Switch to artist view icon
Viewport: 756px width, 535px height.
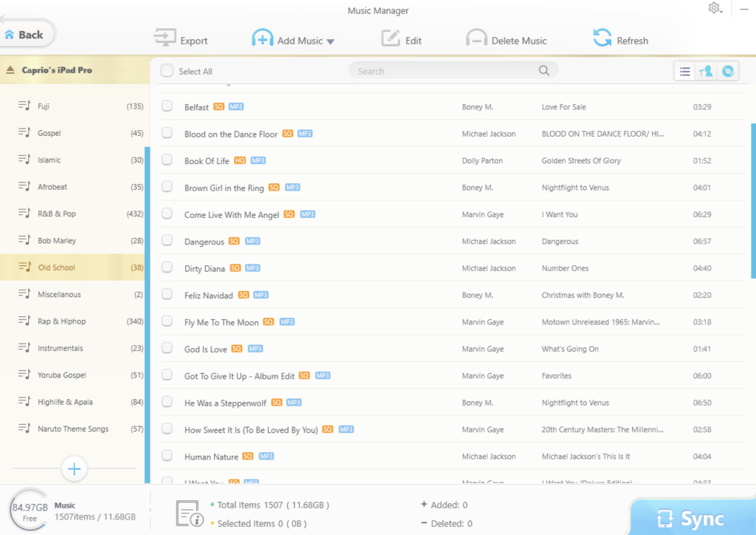[706, 72]
